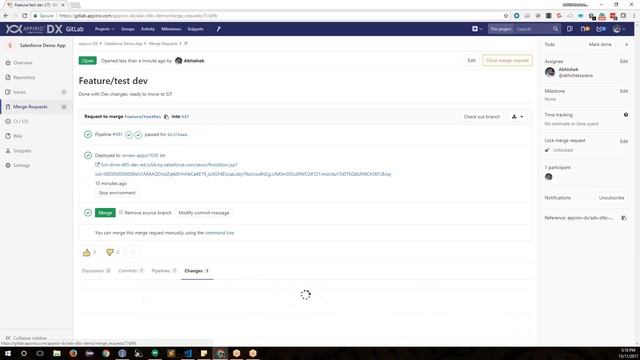Edit the Assignee
The image size is (640, 360).
point(624,61)
